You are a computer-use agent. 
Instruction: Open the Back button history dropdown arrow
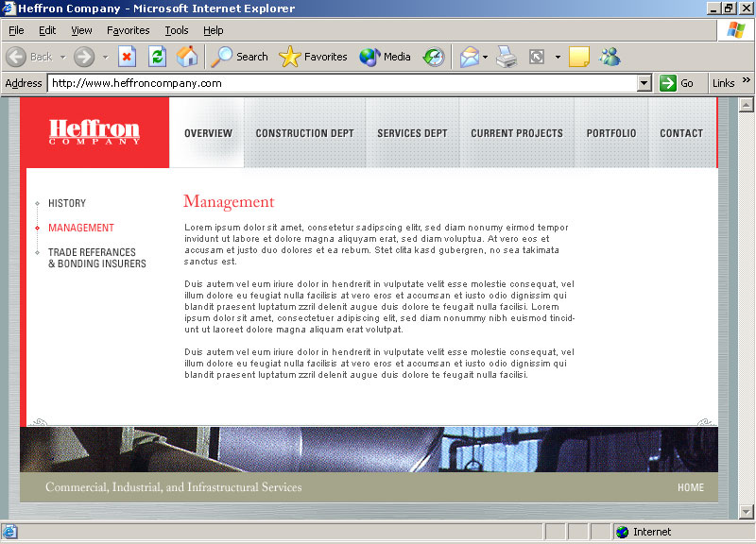62,57
